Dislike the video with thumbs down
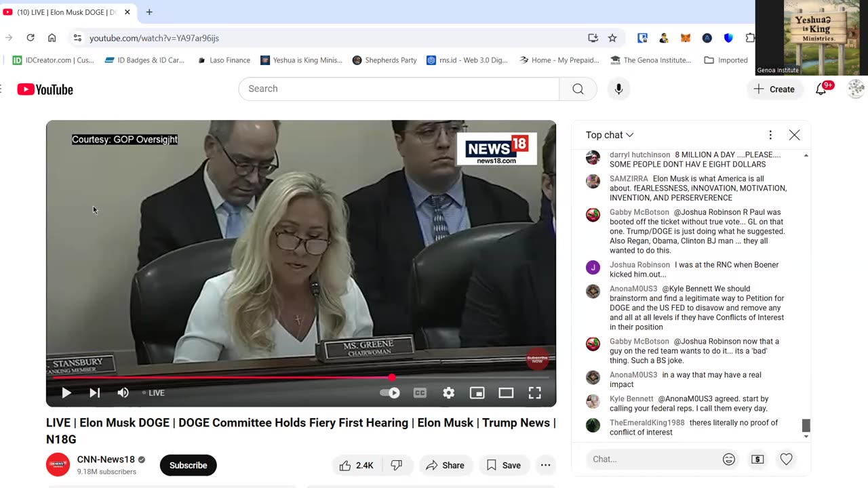The image size is (868, 488). click(x=397, y=465)
